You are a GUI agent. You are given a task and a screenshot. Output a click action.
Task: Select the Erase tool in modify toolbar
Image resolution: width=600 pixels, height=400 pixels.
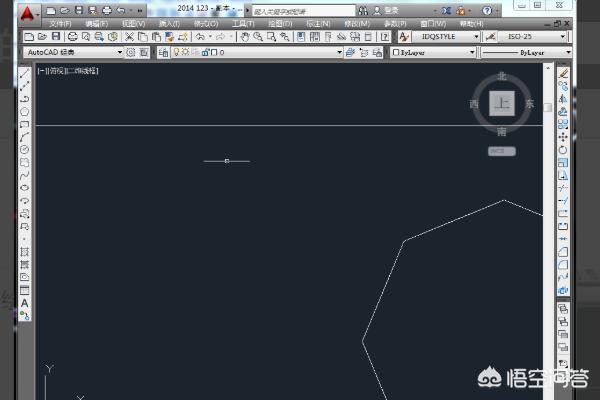[564, 74]
